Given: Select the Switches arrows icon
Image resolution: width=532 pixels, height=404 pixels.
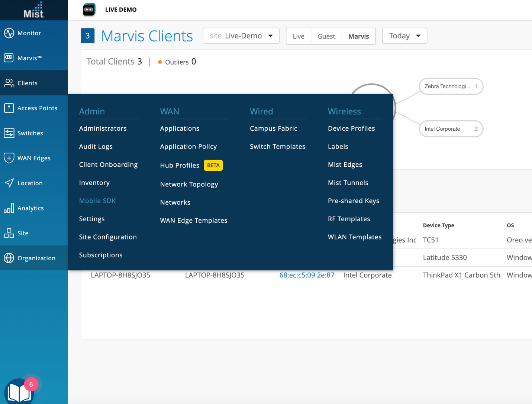Looking at the screenshot, I should (9, 133).
